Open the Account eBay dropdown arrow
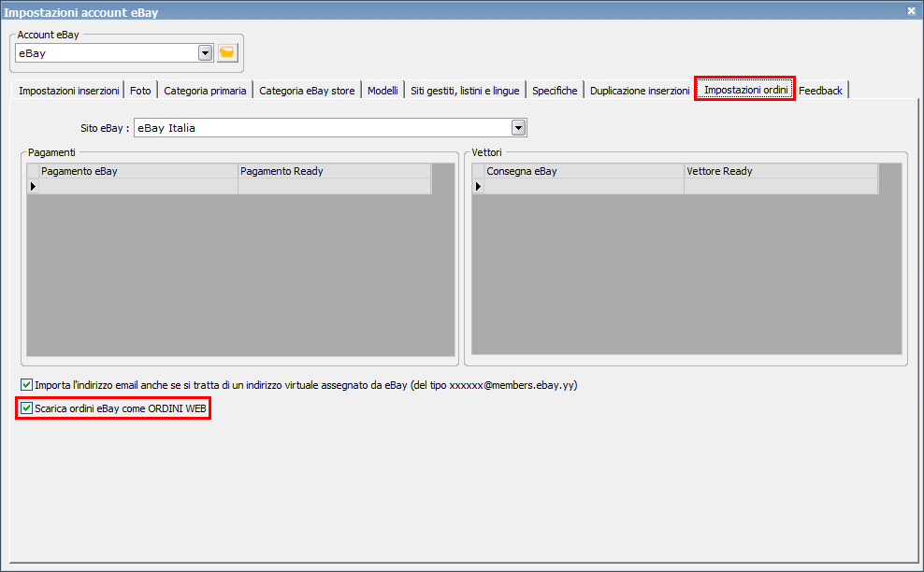 (205, 53)
